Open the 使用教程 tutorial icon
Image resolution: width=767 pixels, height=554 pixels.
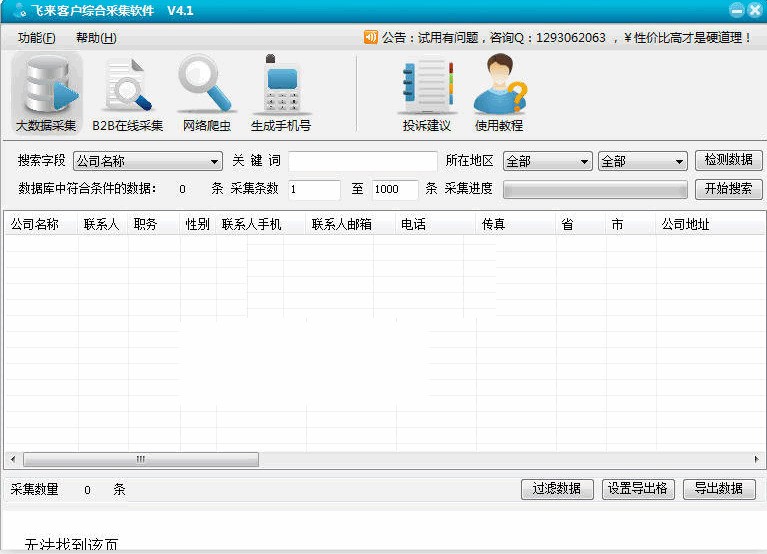[499, 93]
